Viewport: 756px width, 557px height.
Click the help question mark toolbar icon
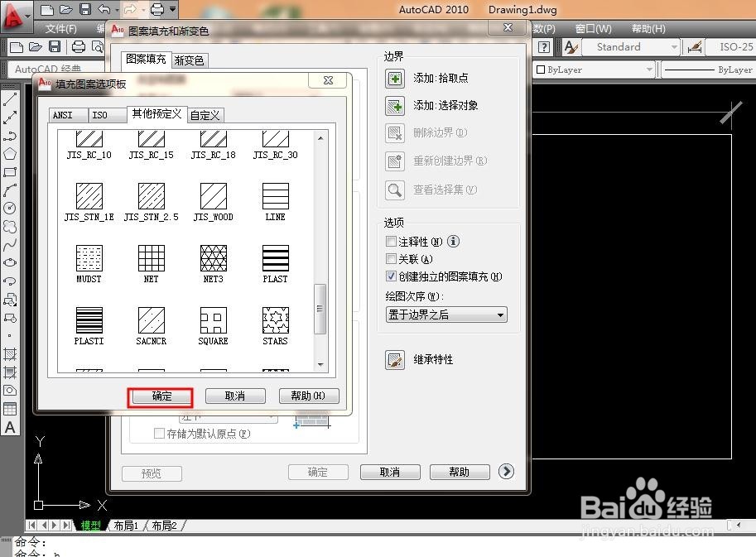544,46
